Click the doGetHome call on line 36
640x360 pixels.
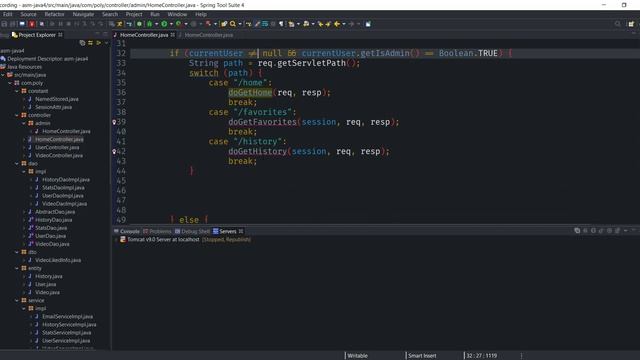250,93
